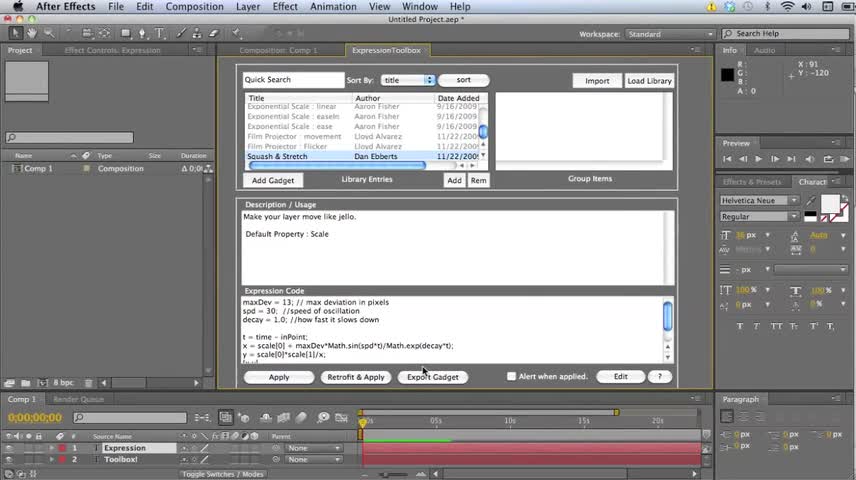Select the Pan Behind tool

coord(104,33)
